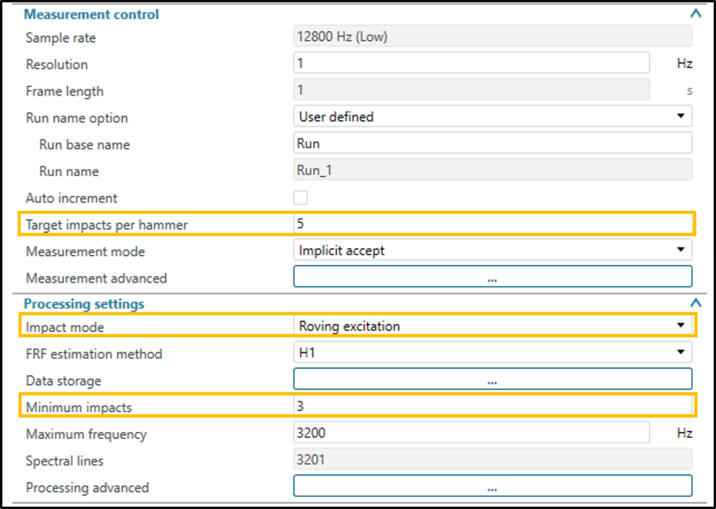Image resolution: width=716 pixels, height=509 pixels.
Task: Click the Maximum frequency field
Action: pyautogui.click(x=470, y=434)
